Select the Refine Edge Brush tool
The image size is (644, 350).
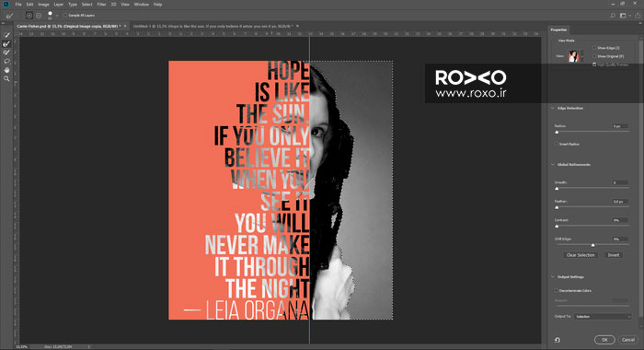click(6, 43)
